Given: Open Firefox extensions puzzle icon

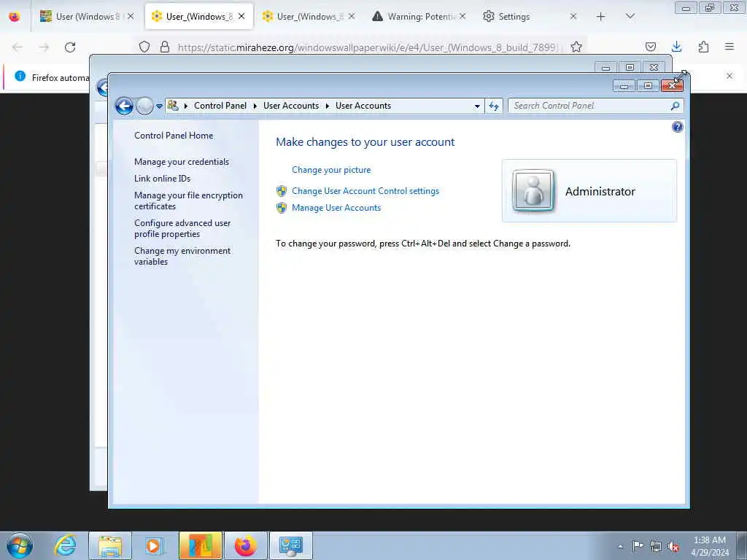Looking at the screenshot, I should (703, 47).
